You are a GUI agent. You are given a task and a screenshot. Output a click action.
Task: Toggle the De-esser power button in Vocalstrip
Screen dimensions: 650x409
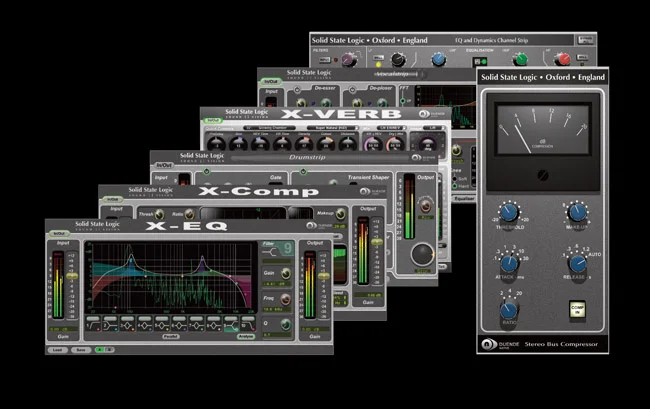point(297,90)
